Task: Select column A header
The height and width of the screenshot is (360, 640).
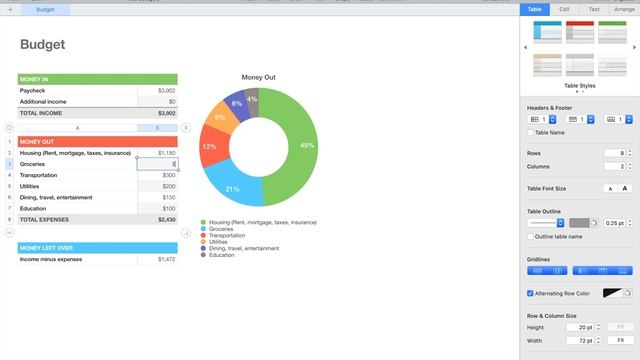Action: point(78,128)
